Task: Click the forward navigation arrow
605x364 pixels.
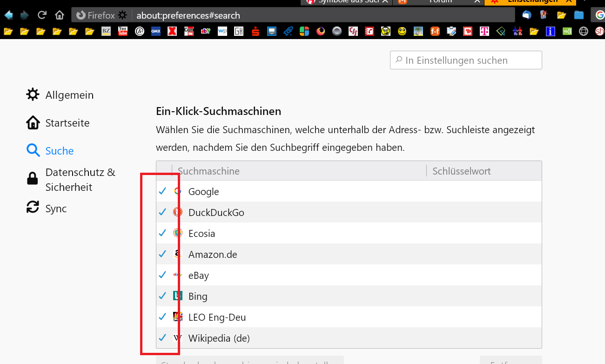Action: [25, 15]
